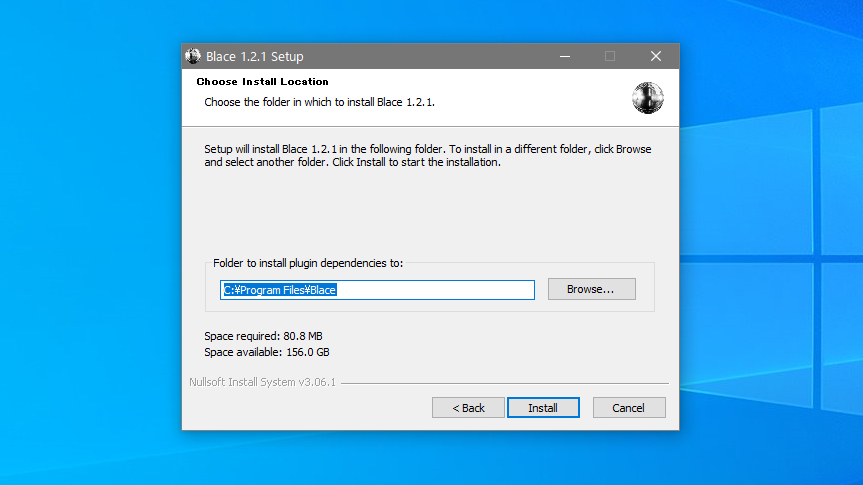863x485 pixels.
Task: Click the 'Setup will install Blace 1.2.1' paragraph
Action: pyautogui.click(x=428, y=156)
